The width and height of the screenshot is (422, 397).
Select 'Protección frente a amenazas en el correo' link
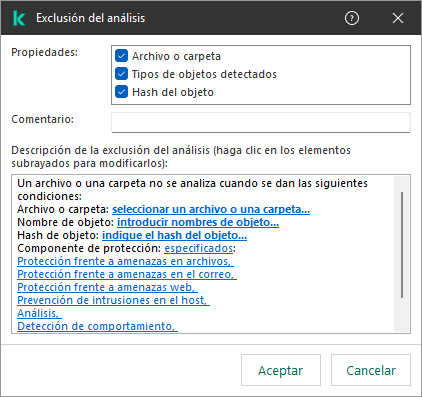point(127,274)
